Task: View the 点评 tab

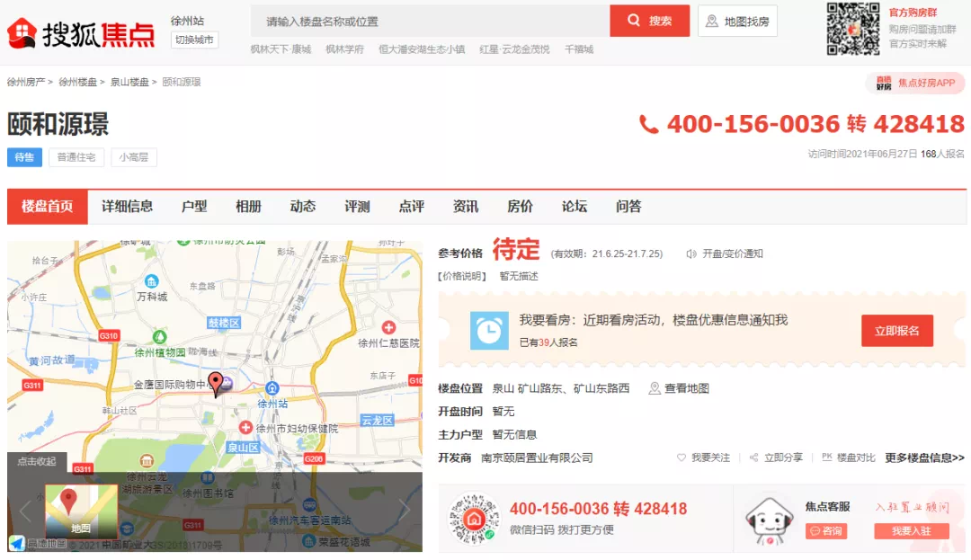Action: [411, 207]
